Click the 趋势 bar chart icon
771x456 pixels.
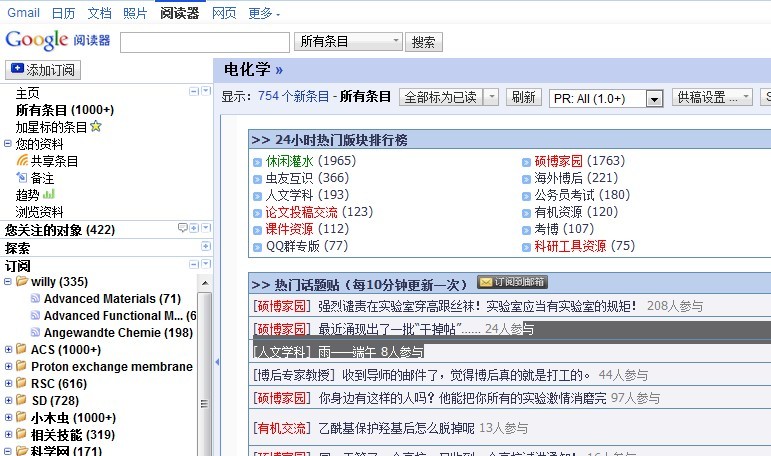49,194
